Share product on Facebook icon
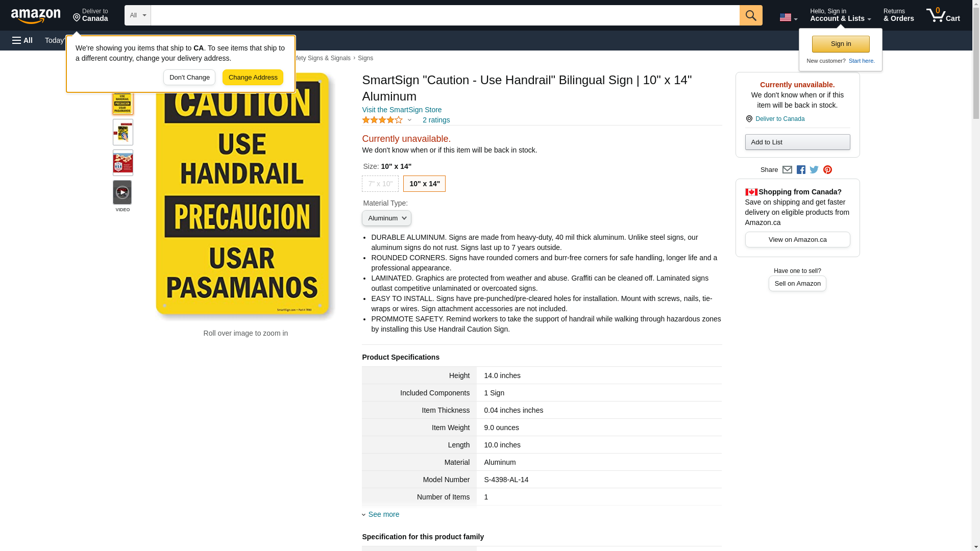The width and height of the screenshot is (980, 551). pos(801,170)
